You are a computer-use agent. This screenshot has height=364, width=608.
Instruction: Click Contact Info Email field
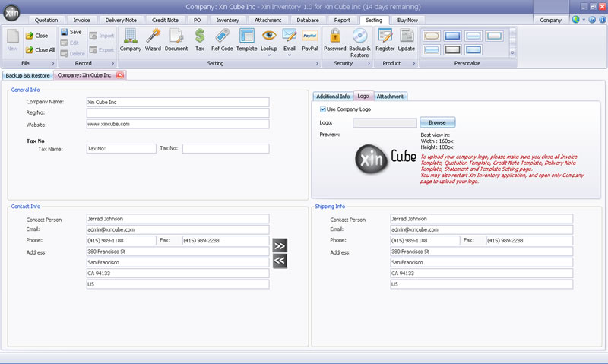[x=178, y=229]
